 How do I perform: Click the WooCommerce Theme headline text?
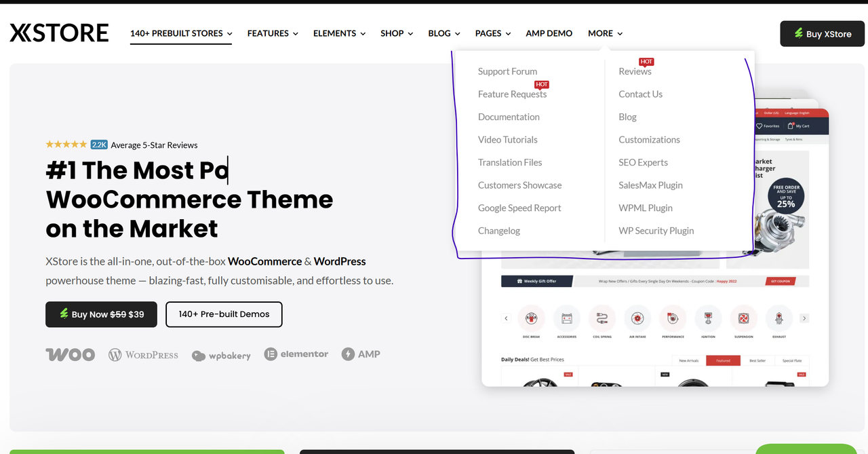coord(189,200)
